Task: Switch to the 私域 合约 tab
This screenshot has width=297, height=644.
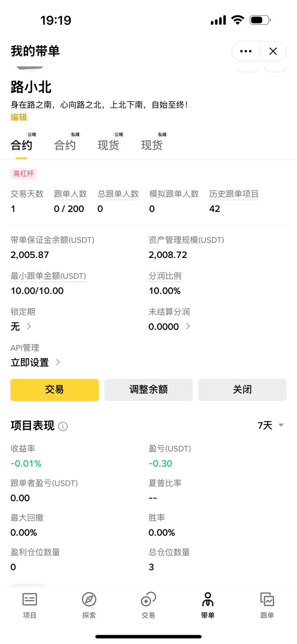Action: pos(65,145)
